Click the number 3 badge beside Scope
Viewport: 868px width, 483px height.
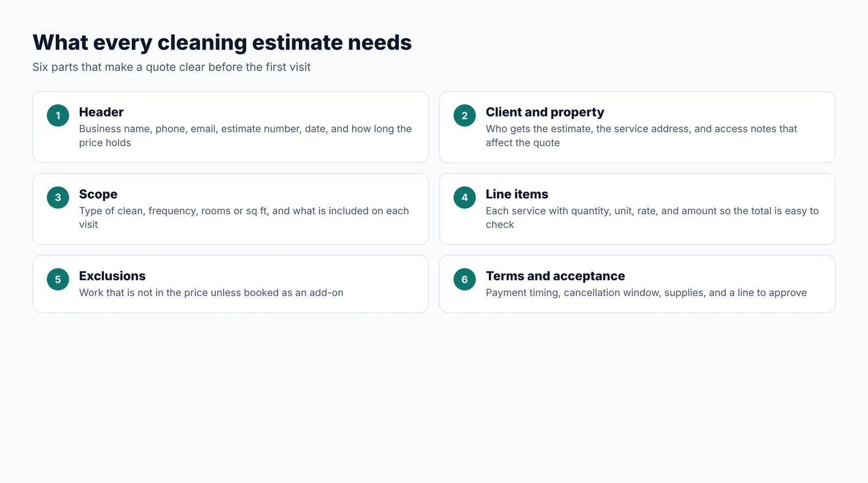click(x=58, y=197)
